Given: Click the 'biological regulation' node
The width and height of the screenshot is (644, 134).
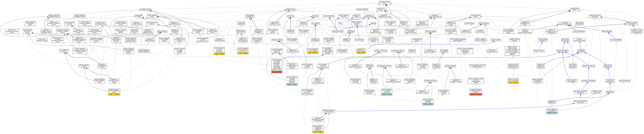Looking at the screenshot, I should pos(362,9).
